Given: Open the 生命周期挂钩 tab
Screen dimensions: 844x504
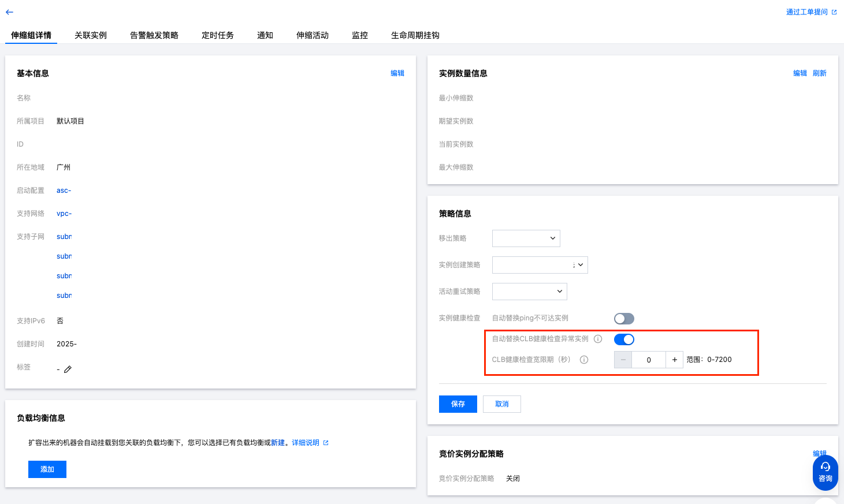Looking at the screenshot, I should tap(415, 35).
